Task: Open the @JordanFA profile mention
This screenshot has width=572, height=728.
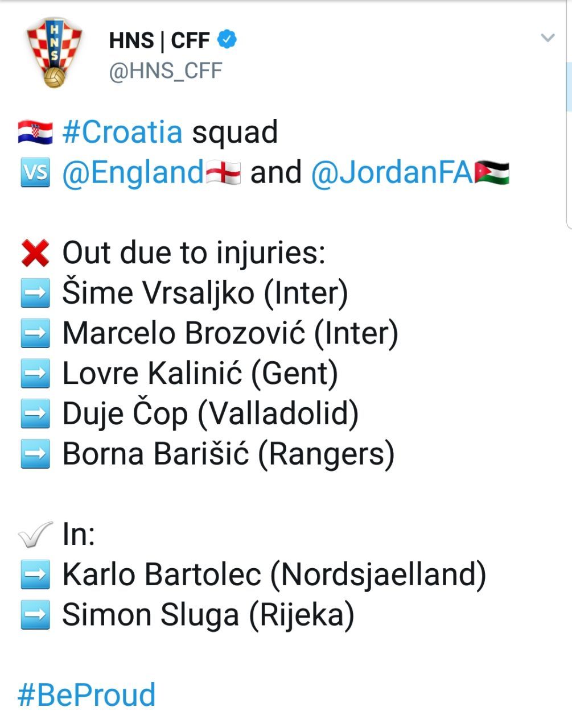Action: pyautogui.click(x=392, y=172)
